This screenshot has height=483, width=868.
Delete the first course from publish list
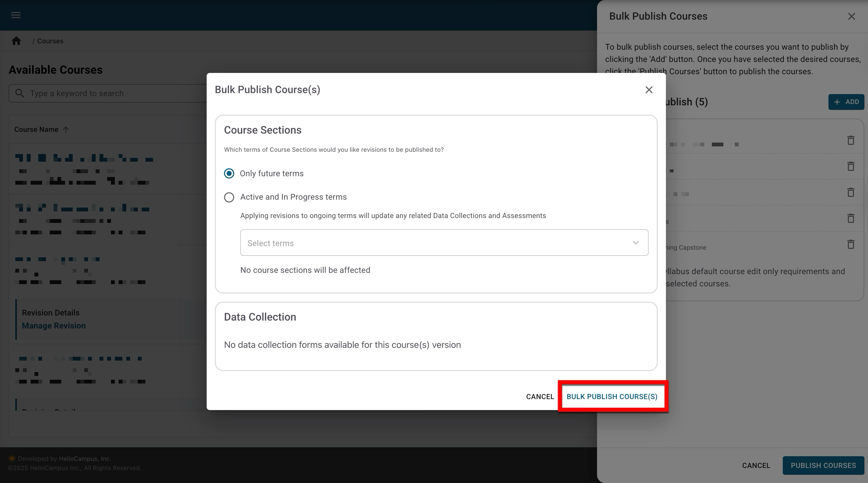coord(850,141)
